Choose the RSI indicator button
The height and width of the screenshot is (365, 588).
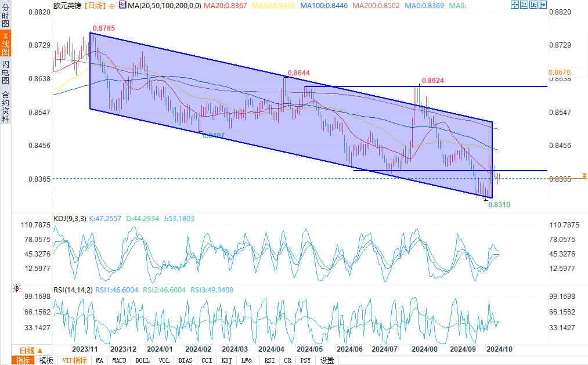(x=269, y=360)
